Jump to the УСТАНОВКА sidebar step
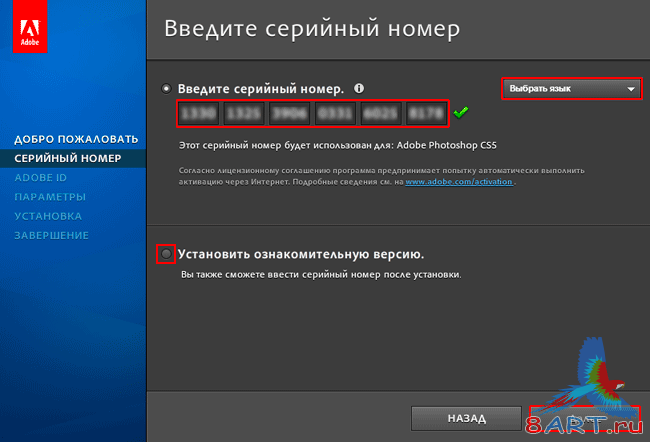Viewport: 650px width, 442px height. tap(48, 216)
